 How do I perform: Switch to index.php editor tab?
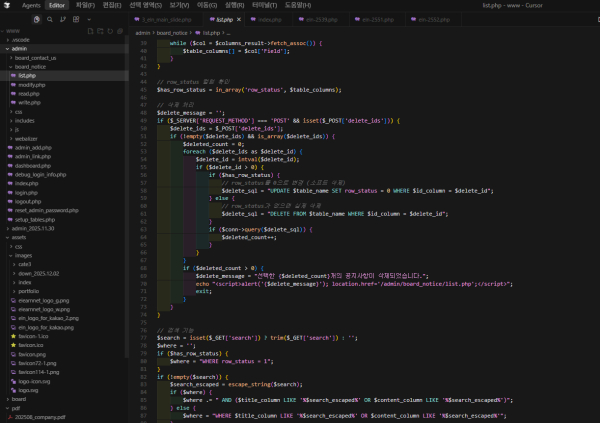click(269, 19)
